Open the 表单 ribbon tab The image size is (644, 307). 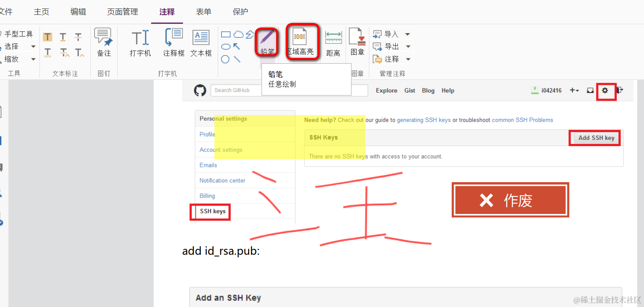pyautogui.click(x=204, y=12)
